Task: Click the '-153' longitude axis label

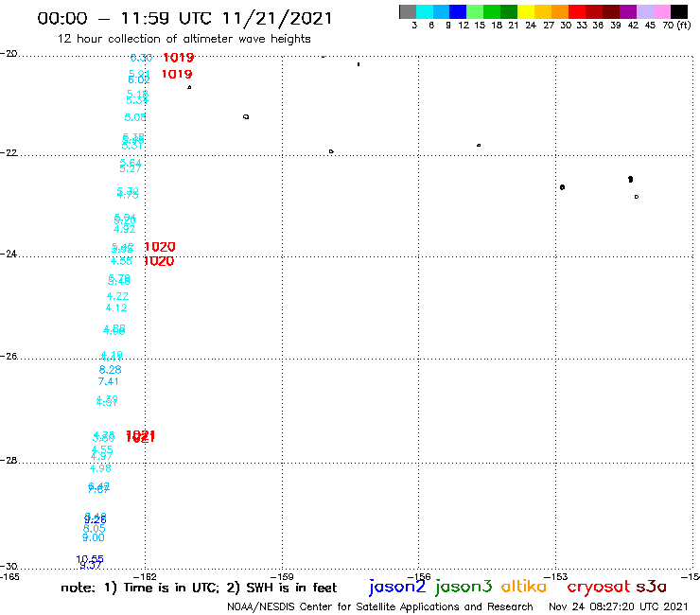Action: point(556,576)
